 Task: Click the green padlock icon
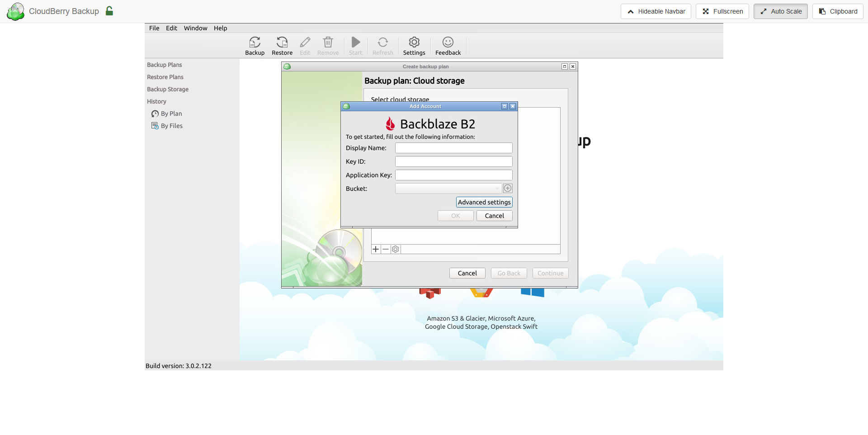coord(109,11)
